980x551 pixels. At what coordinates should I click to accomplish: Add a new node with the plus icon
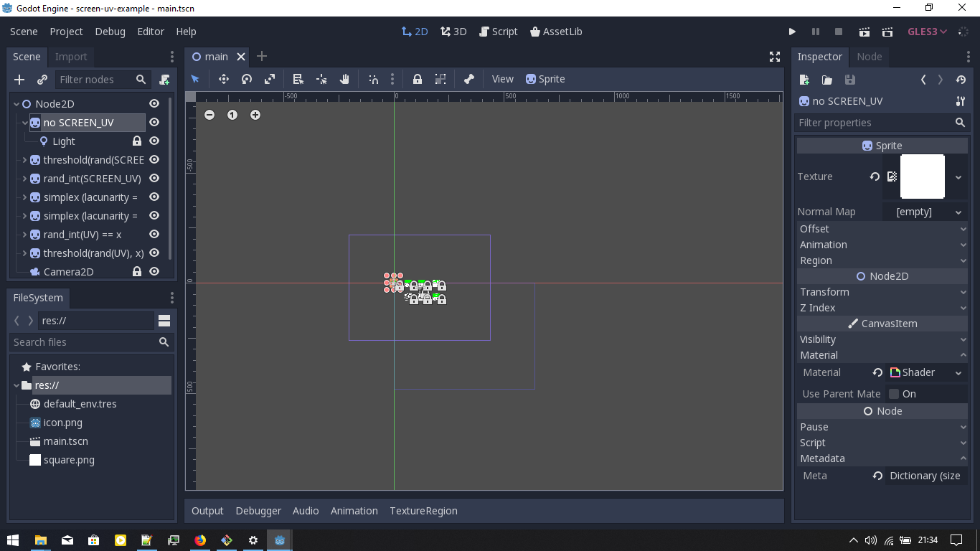[19, 80]
